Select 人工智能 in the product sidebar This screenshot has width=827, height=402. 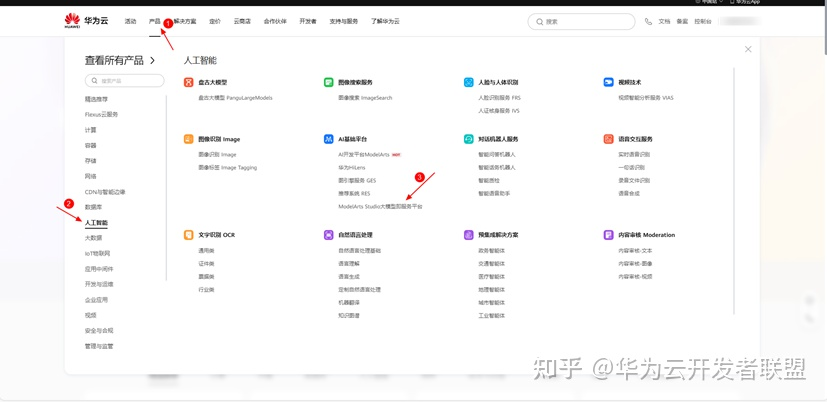(96, 223)
